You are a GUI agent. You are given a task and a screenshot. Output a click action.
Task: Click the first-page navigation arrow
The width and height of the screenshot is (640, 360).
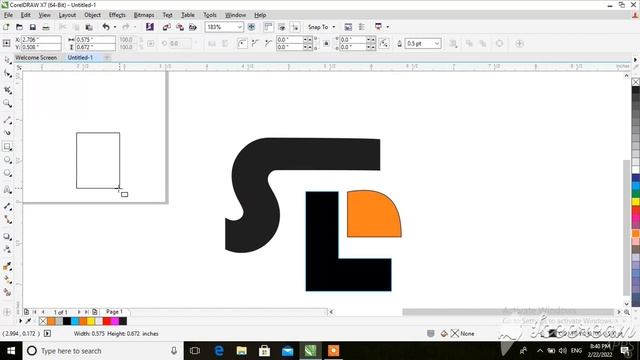pos(34,312)
